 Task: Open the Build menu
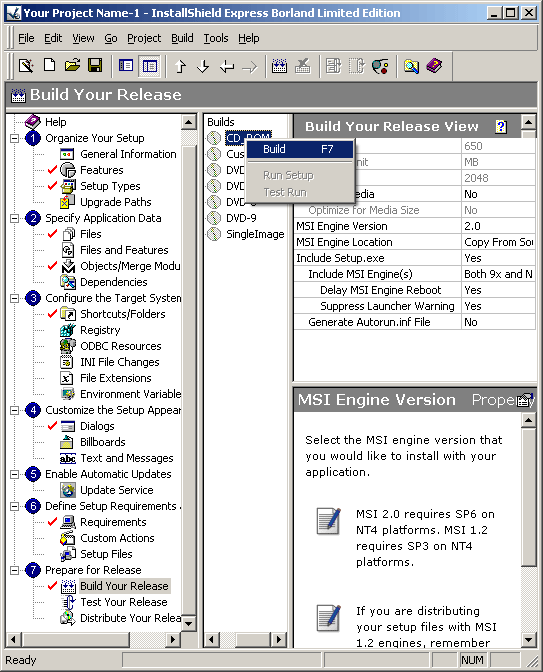pos(182,39)
